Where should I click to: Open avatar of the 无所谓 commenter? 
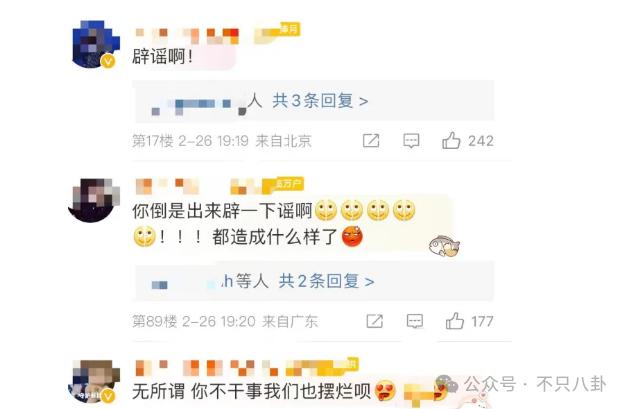point(95,382)
